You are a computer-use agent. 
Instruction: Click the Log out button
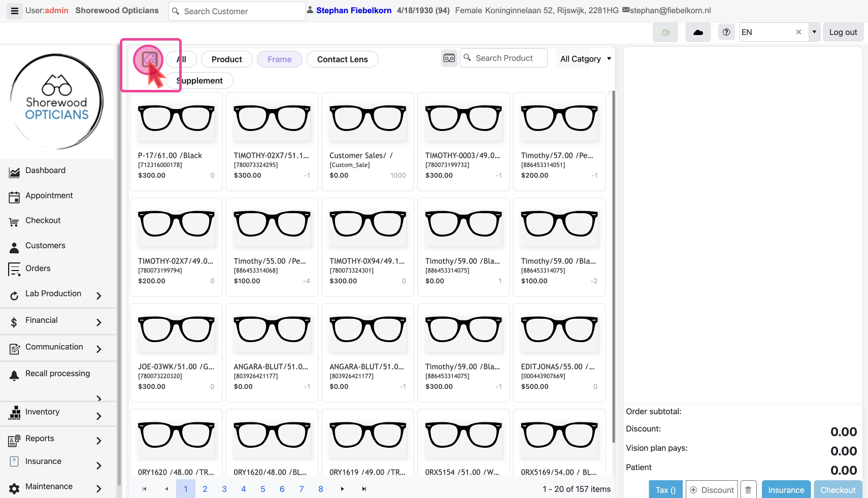point(843,32)
